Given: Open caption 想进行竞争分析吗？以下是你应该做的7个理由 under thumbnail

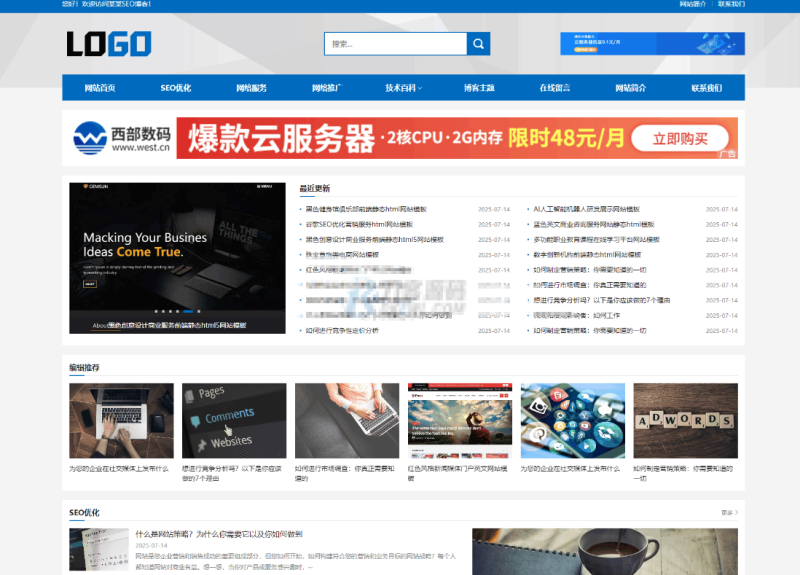Looking at the screenshot, I should [x=232, y=473].
